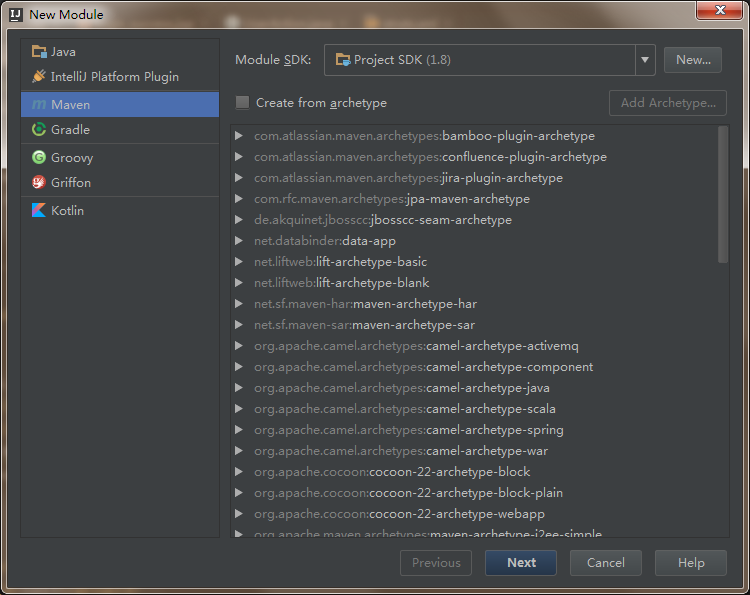Screen dimensions: 750x595
Task: Select Maven module type
Action: pyautogui.click(x=120, y=104)
